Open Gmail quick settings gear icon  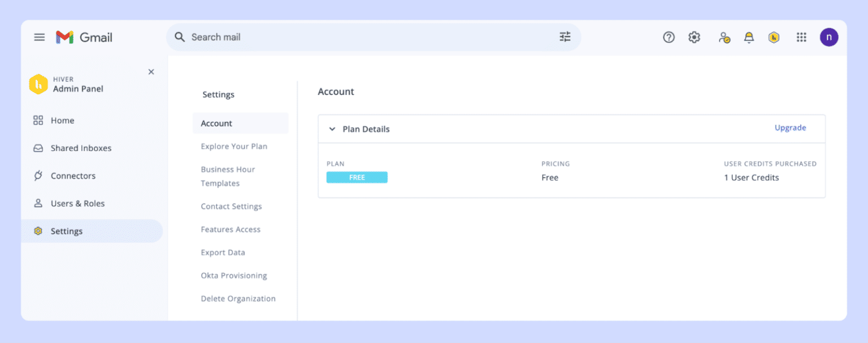pyautogui.click(x=694, y=37)
